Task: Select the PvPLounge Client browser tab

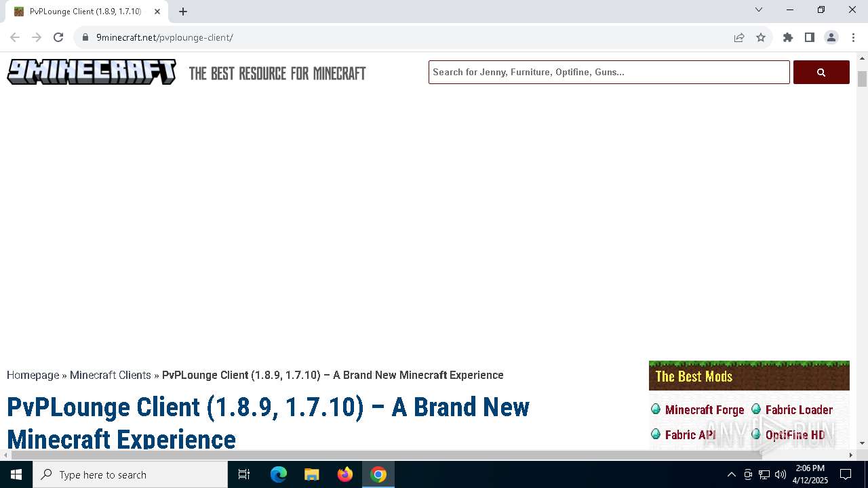Action: [x=86, y=12]
